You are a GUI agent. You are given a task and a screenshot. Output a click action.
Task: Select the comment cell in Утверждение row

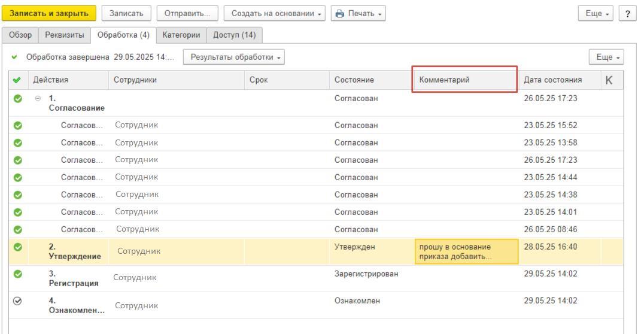tap(465, 252)
